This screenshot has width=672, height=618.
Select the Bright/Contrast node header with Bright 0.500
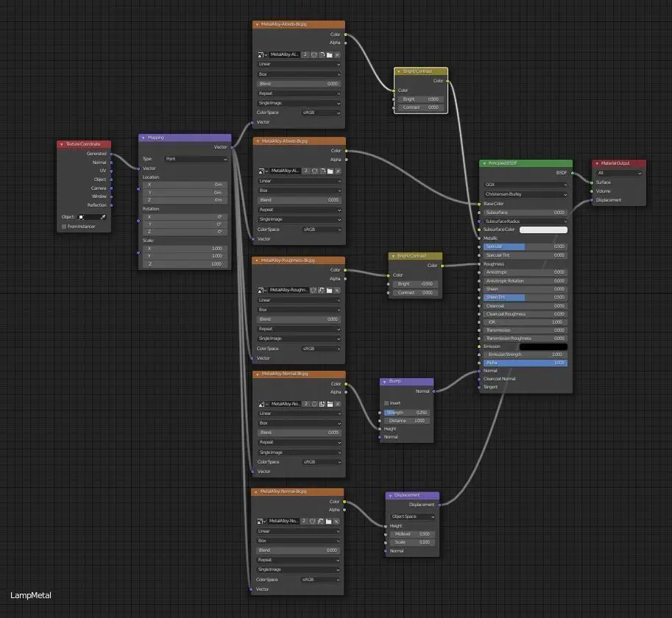click(x=421, y=71)
